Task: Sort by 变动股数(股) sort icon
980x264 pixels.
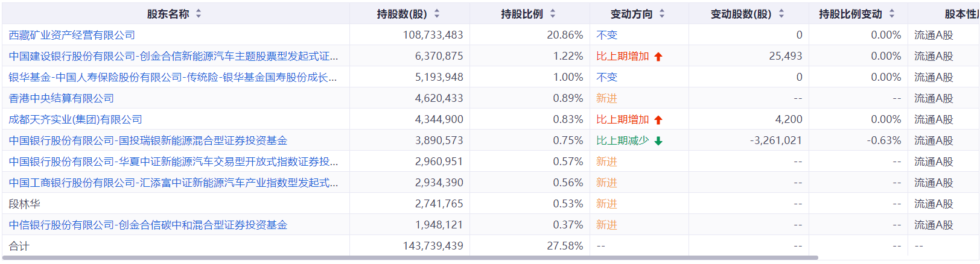Action: click(781, 14)
